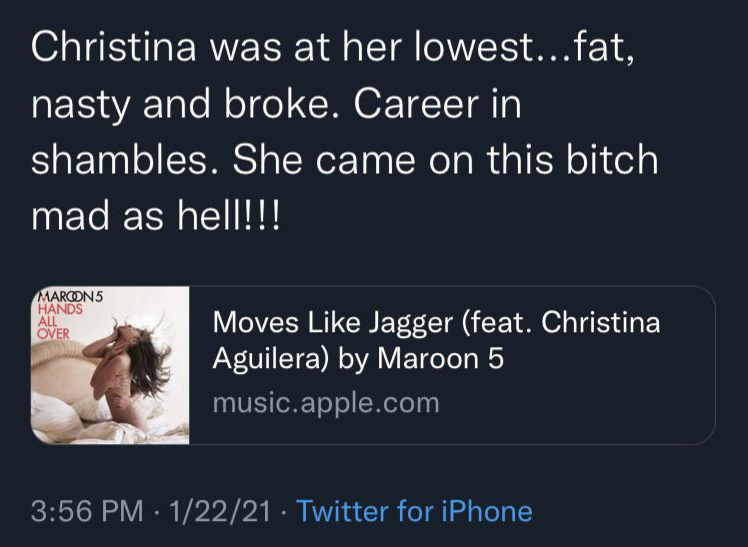Screen dimensions: 748x547
Task: Click the 1/22/21 date
Action: point(219,512)
